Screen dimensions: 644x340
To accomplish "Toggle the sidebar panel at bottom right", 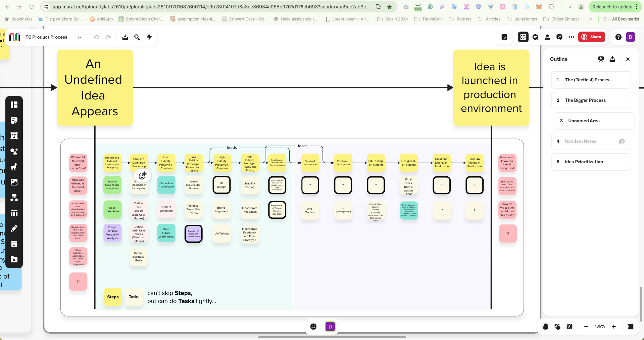I will 631,327.
